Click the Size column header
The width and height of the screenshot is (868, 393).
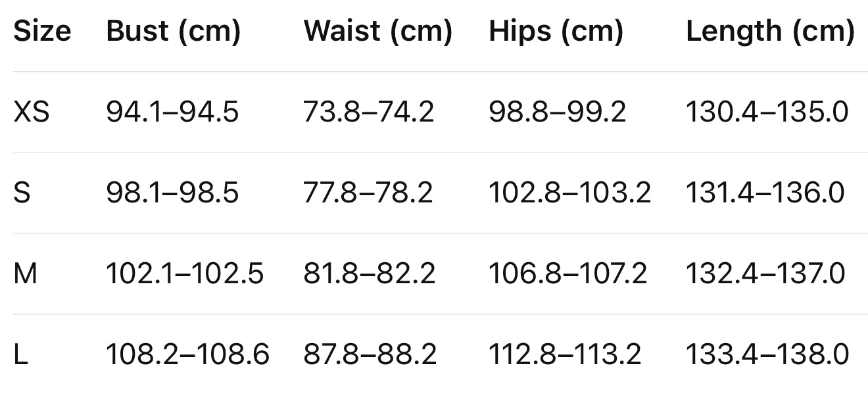(42, 32)
